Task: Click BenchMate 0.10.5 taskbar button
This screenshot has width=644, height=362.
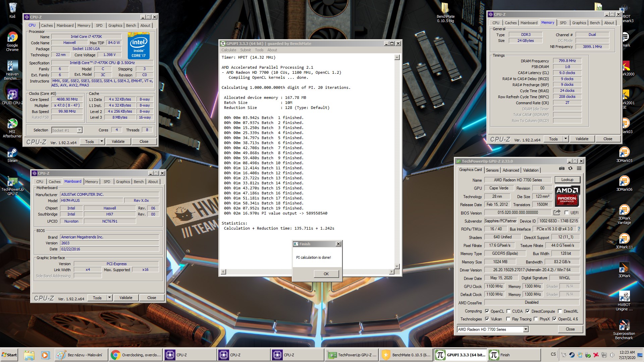Action: (x=406, y=355)
